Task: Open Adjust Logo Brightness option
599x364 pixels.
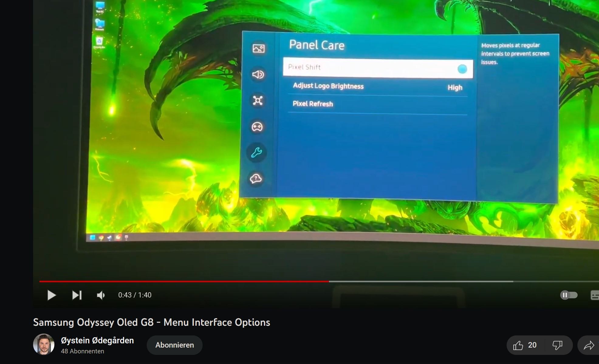Action: coord(378,87)
